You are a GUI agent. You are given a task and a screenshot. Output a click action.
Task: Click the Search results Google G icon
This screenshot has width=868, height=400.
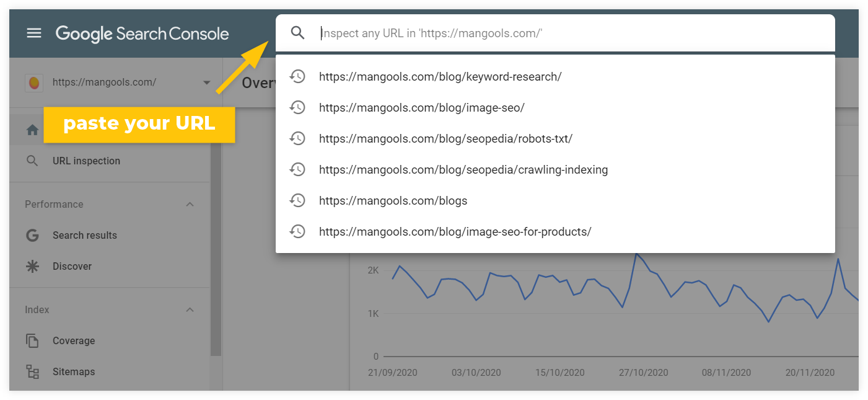[33, 235]
